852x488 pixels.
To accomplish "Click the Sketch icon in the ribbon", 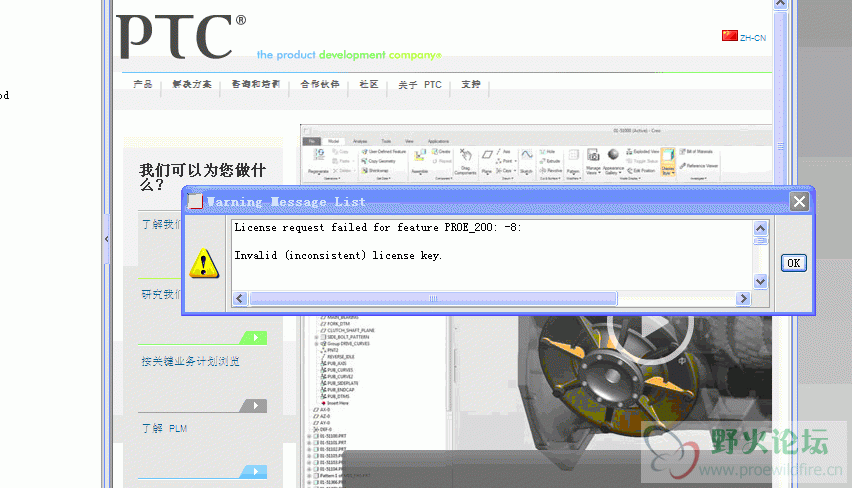I will pyautogui.click(x=526, y=154).
